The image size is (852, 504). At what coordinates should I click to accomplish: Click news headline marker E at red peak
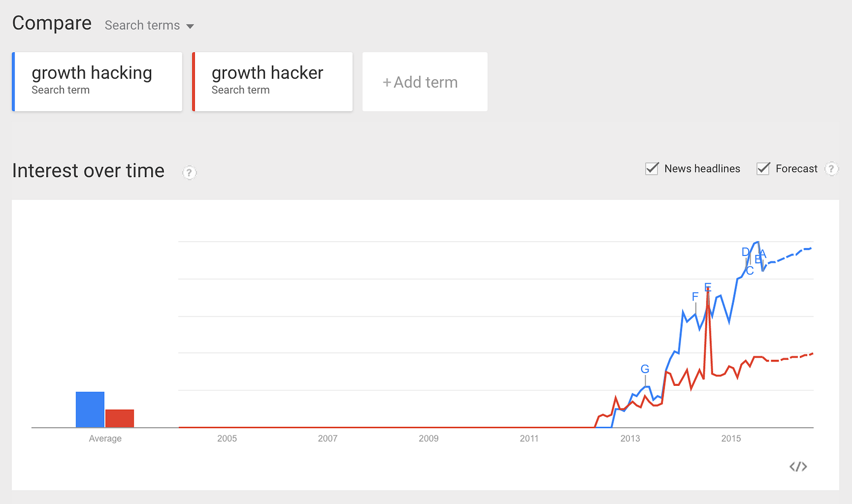[708, 287]
